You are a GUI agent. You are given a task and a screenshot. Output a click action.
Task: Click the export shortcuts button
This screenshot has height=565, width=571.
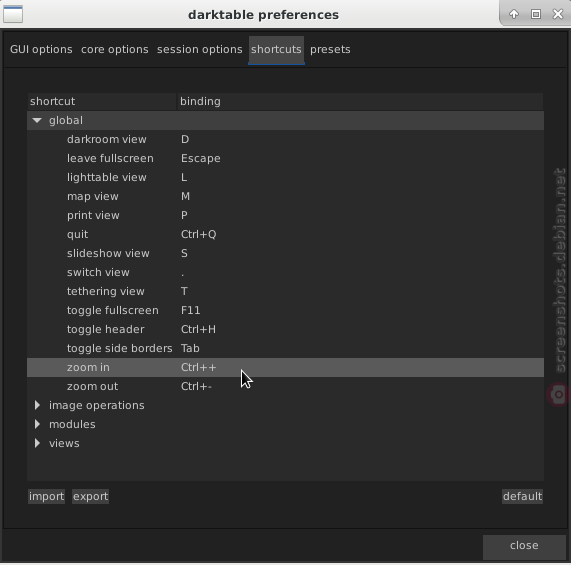tap(90, 496)
